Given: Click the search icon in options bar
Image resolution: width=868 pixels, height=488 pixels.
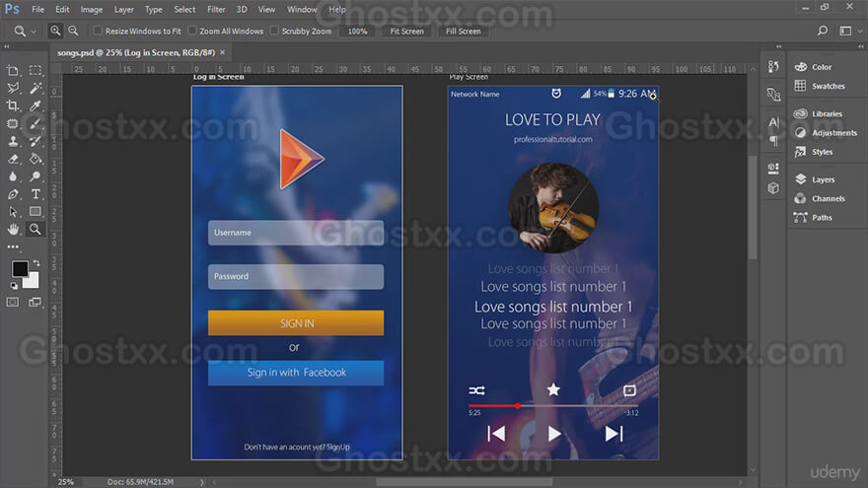Looking at the screenshot, I should point(823,31).
